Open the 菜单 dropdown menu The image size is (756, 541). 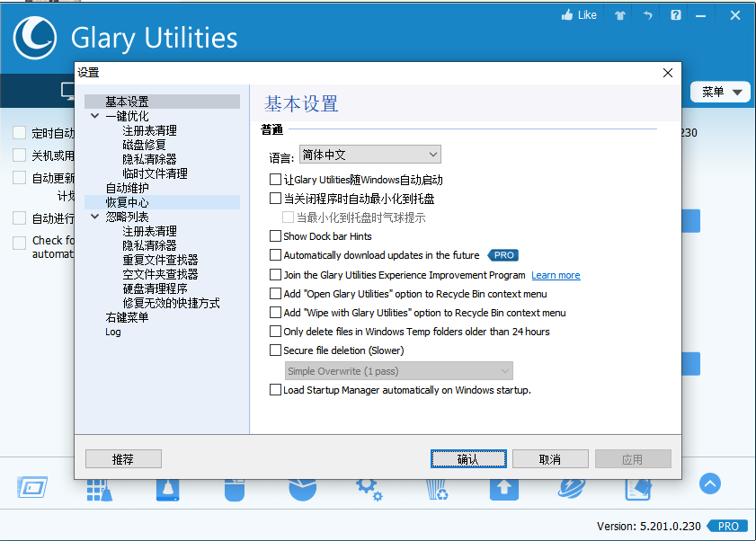[x=720, y=92]
